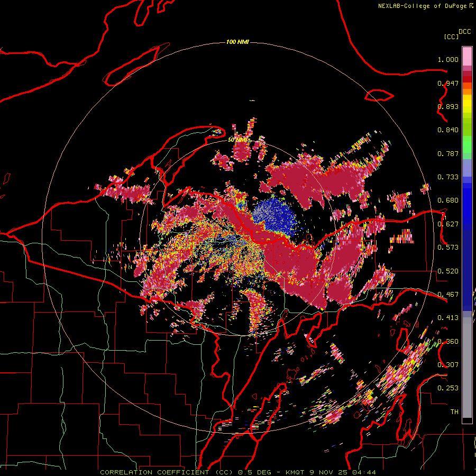Click the 0.413 value on the color scale
476x476 pixels.
pyautogui.click(x=448, y=318)
